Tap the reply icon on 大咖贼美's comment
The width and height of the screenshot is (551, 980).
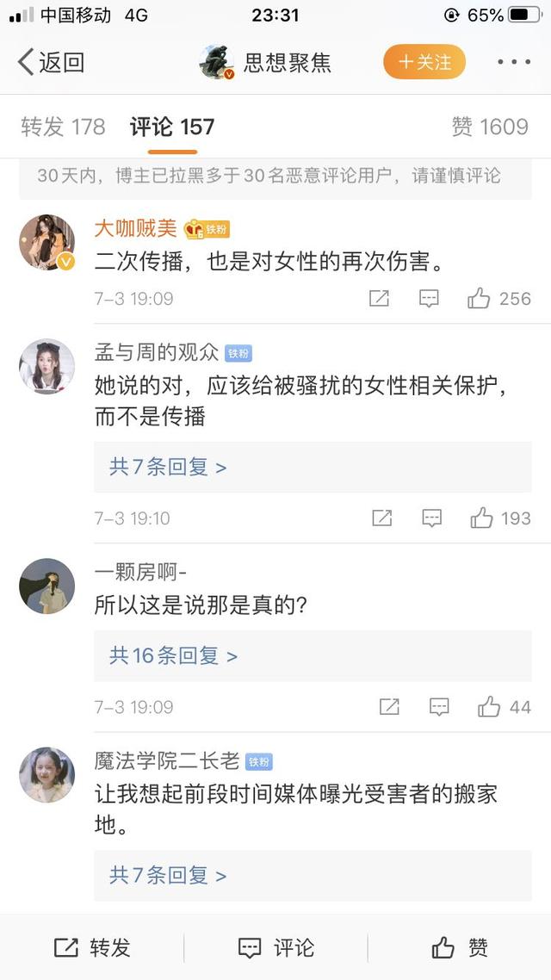click(x=429, y=299)
